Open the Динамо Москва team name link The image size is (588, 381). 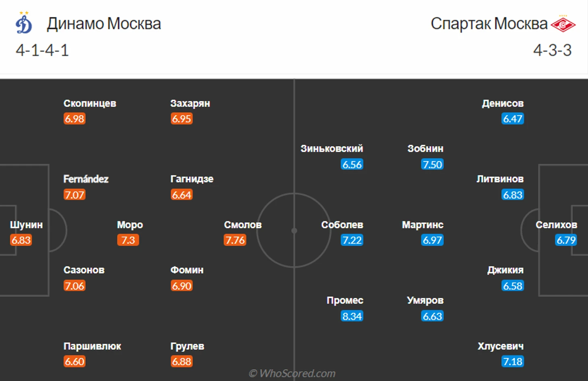104,24
